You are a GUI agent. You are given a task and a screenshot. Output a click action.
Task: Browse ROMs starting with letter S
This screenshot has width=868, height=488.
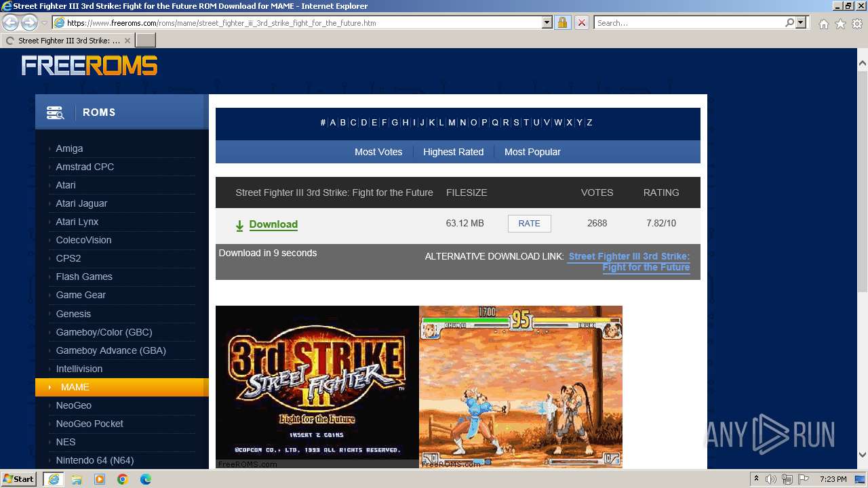[x=516, y=123]
